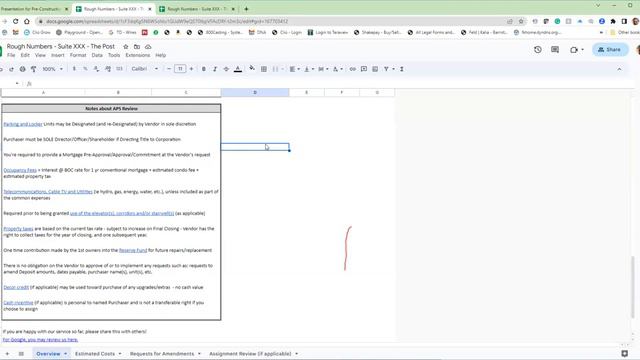The width and height of the screenshot is (640, 360).
Task: Activate the paint format tool
Action: (x=33, y=69)
